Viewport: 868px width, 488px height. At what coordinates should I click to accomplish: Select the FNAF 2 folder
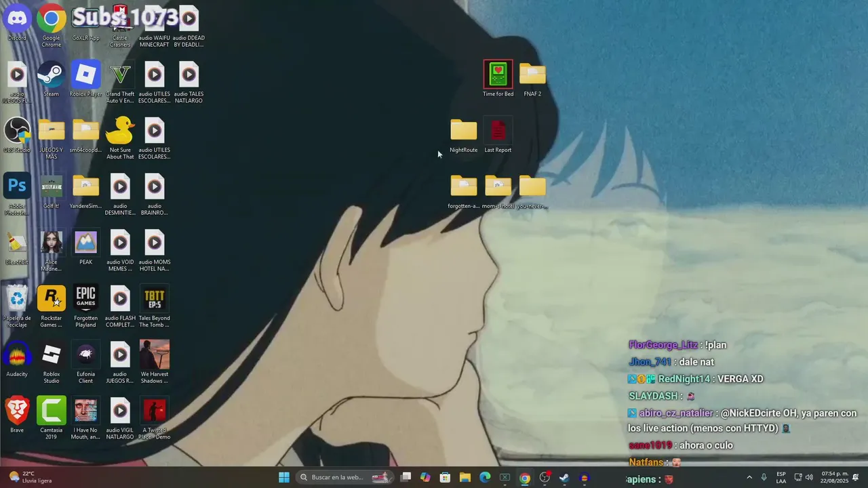pos(532,79)
